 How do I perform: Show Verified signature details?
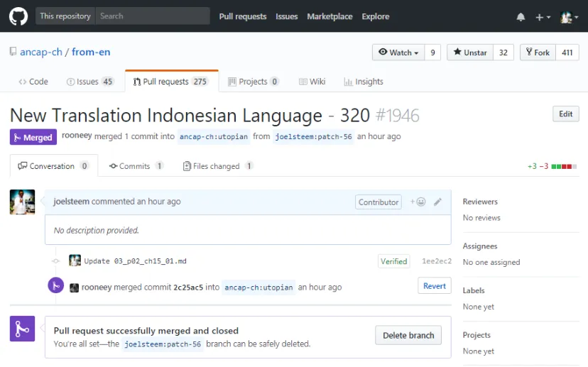tap(393, 261)
